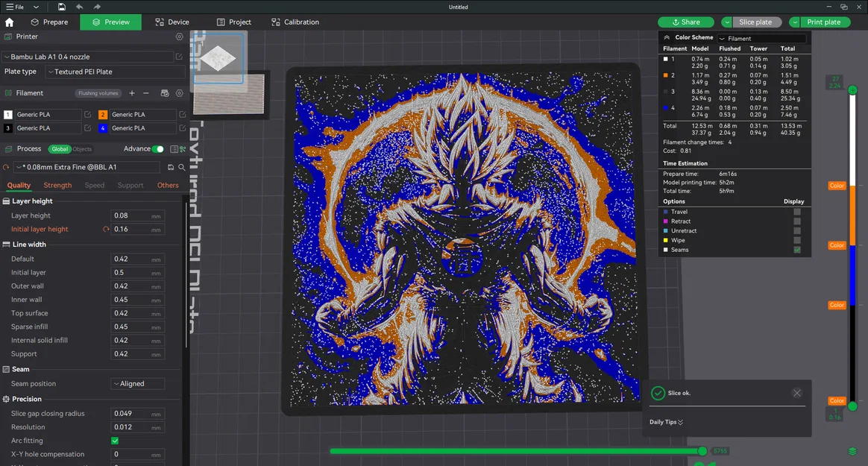Add a new filament with the plus icon

(132, 93)
